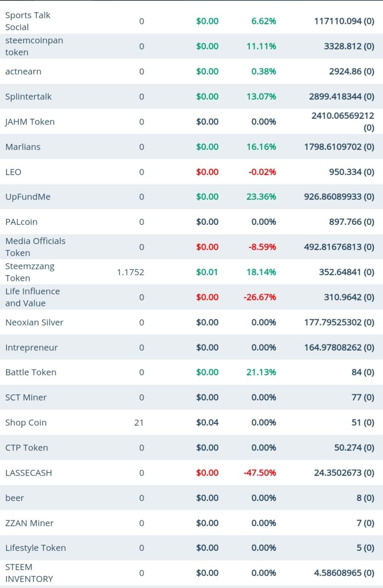The width and height of the screenshot is (383, 588).
Task: Click the Battle Token 21.13% change
Action: (x=261, y=372)
